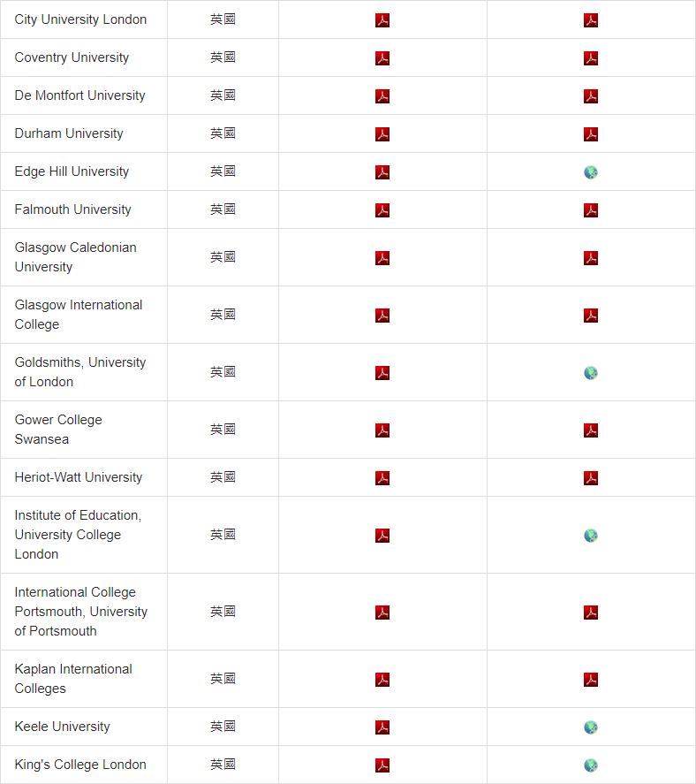Open second PDF icon for Gower College Swansea
696x784 pixels.
point(591,430)
